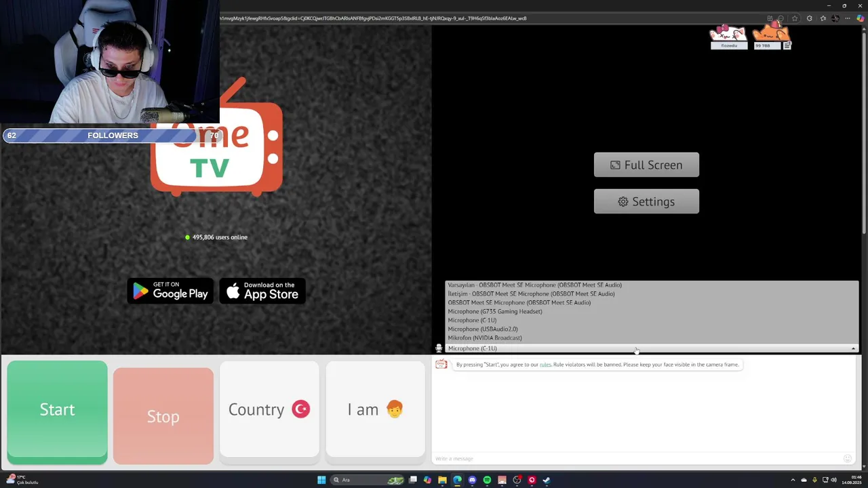Open the Favorites list icon in toolbar
This screenshot has width=868, height=488.
tap(823, 18)
